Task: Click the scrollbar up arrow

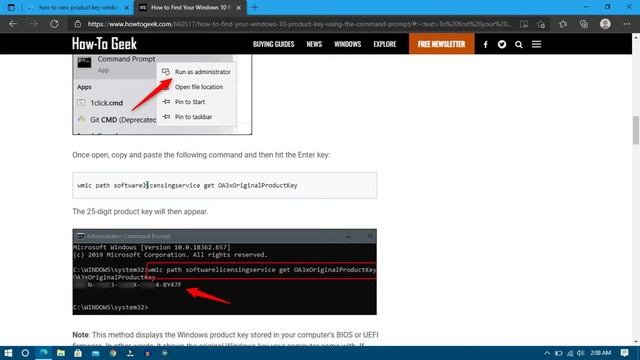Action: point(636,37)
